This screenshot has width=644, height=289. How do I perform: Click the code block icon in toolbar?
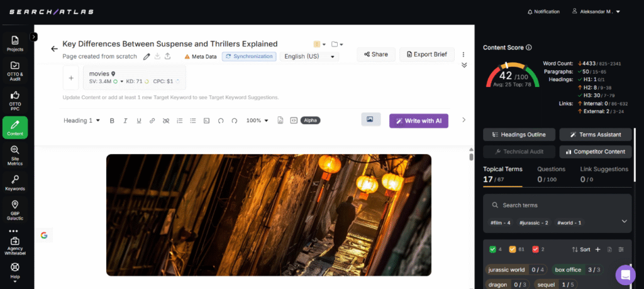click(x=206, y=120)
